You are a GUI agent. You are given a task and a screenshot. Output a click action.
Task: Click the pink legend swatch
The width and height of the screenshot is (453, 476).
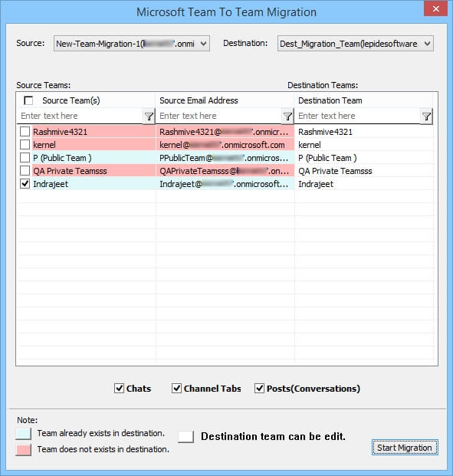point(24,450)
